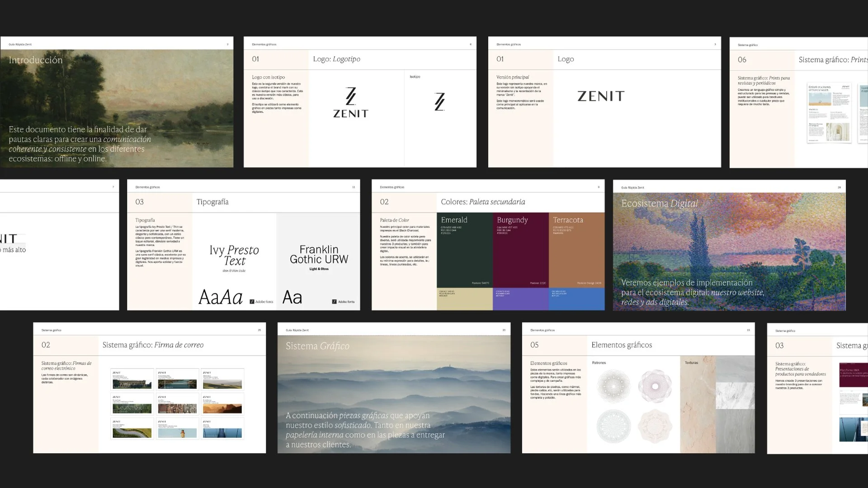Pick the Emerald color swatch
868x488 pixels.
point(465,250)
